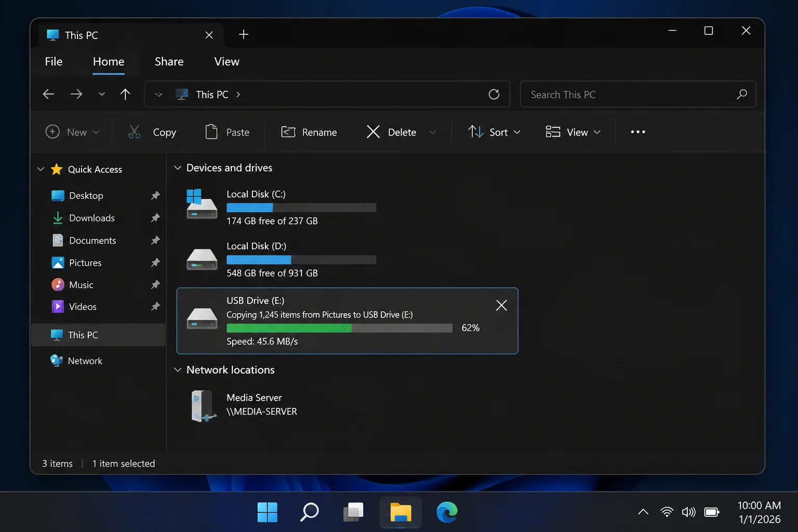Go up one folder level

[125, 94]
